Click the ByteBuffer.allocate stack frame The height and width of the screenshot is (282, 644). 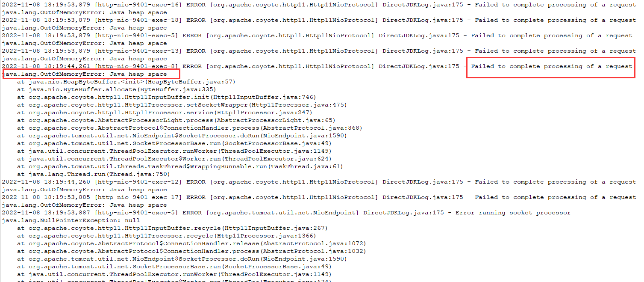click(x=117, y=89)
